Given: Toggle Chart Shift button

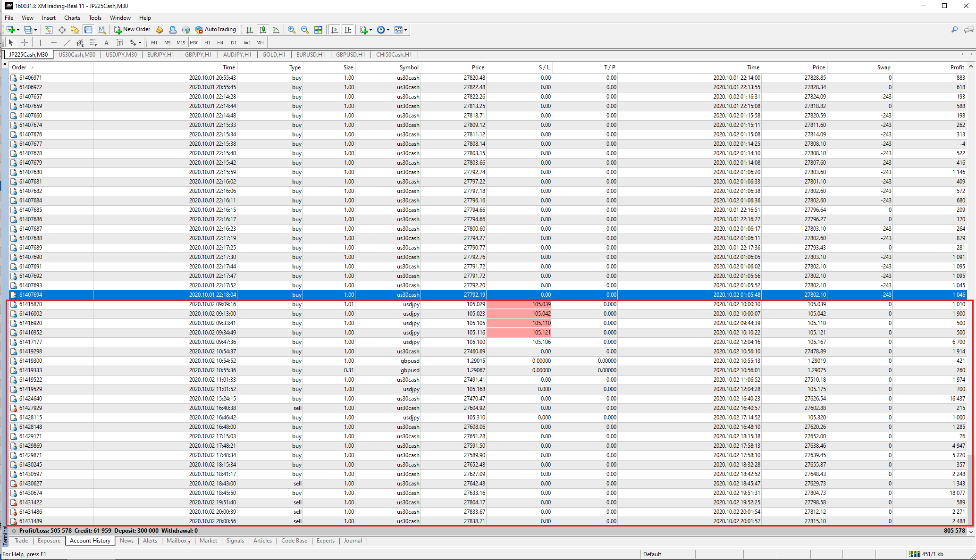Looking at the screenshot, I should coord(348,30).
